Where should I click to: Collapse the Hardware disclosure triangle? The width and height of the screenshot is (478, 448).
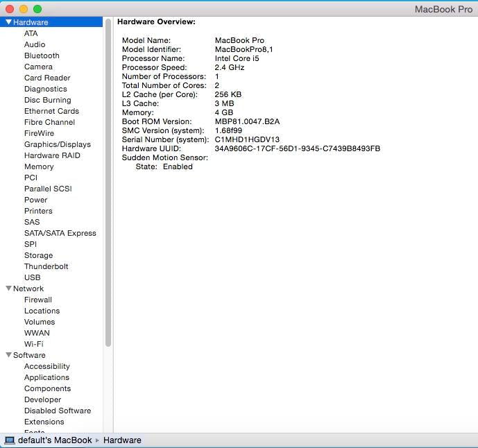point(8,22)
